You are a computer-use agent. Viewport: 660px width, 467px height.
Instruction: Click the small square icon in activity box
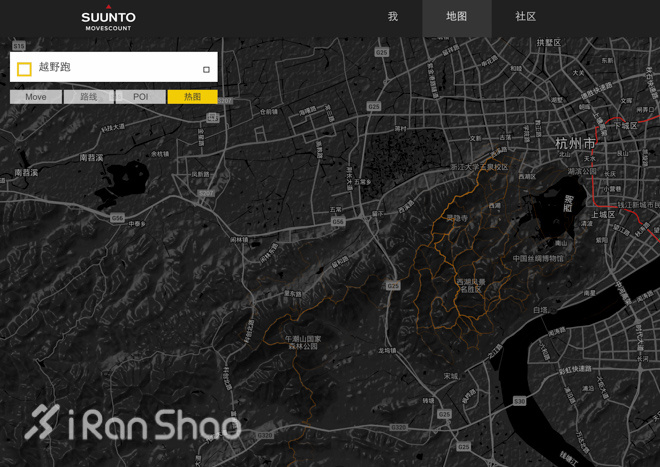tap(206, 69)
